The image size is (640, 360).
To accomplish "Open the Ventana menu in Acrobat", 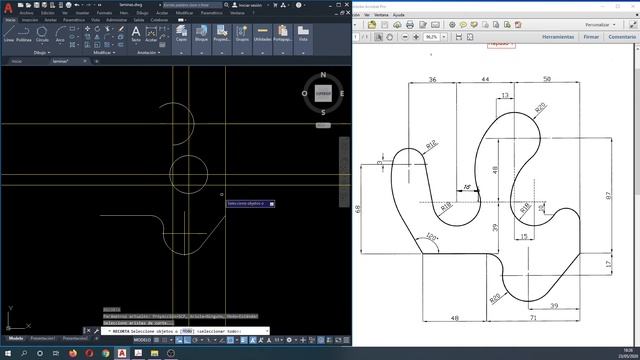I will coord(381,15).
